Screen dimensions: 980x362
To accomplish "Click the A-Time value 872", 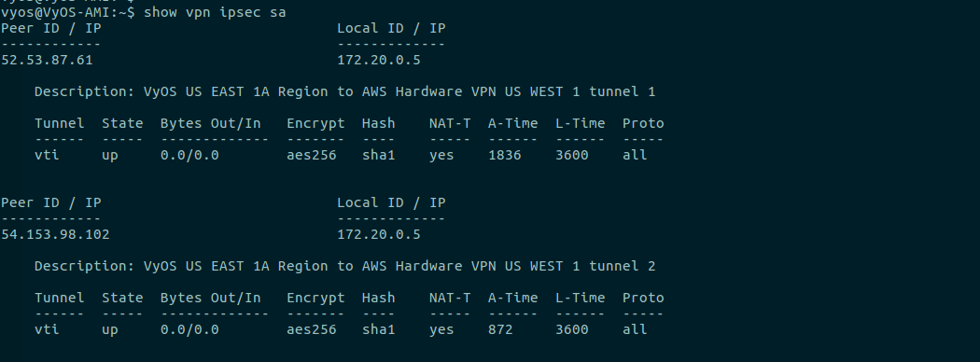I will (x=500, y=329).
